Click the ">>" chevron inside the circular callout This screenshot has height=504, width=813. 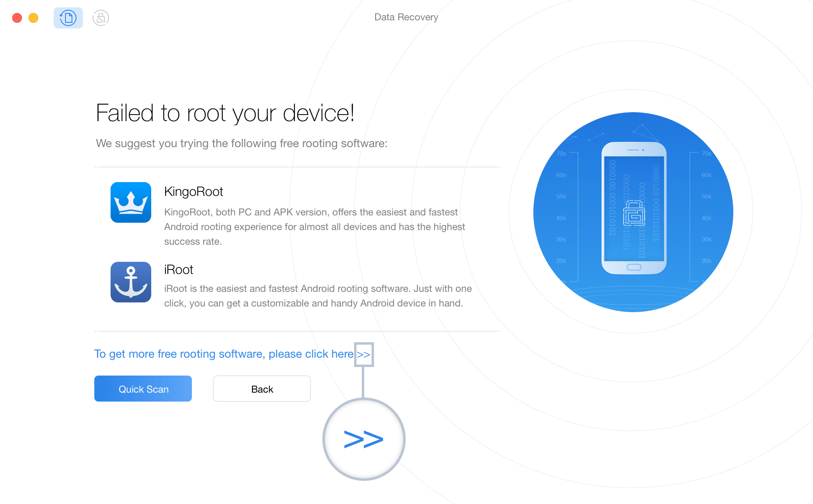pyautogui.click(x=363, y=439)
